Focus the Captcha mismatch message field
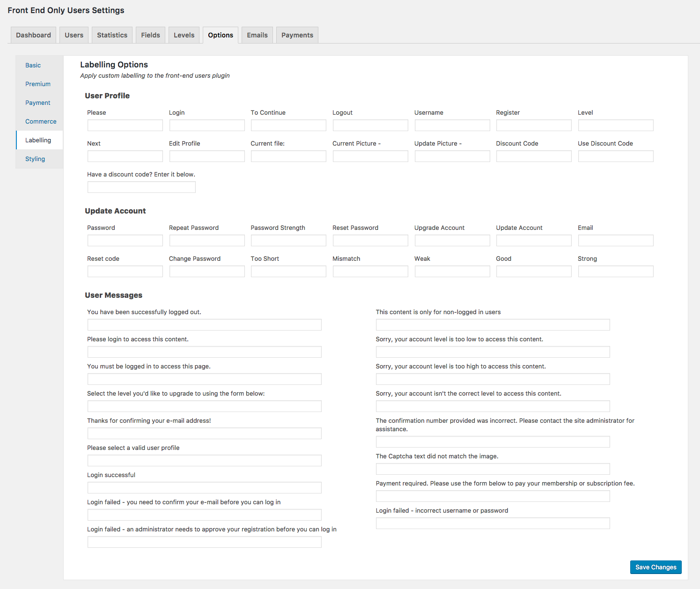The width and height of the screenshot is (700, 589). [493, 469]
